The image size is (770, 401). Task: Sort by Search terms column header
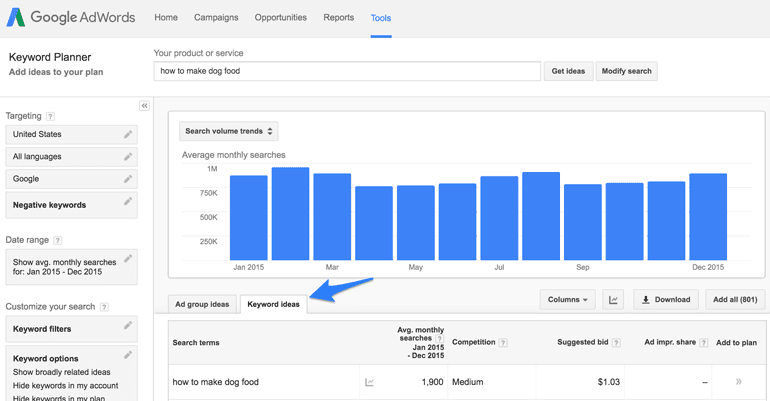point(196,343)
